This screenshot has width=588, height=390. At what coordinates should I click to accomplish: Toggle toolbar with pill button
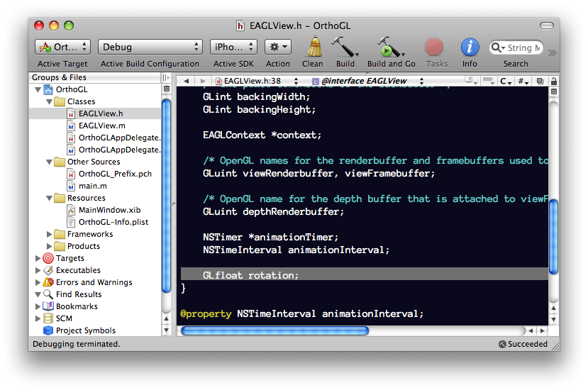point(546,26)
